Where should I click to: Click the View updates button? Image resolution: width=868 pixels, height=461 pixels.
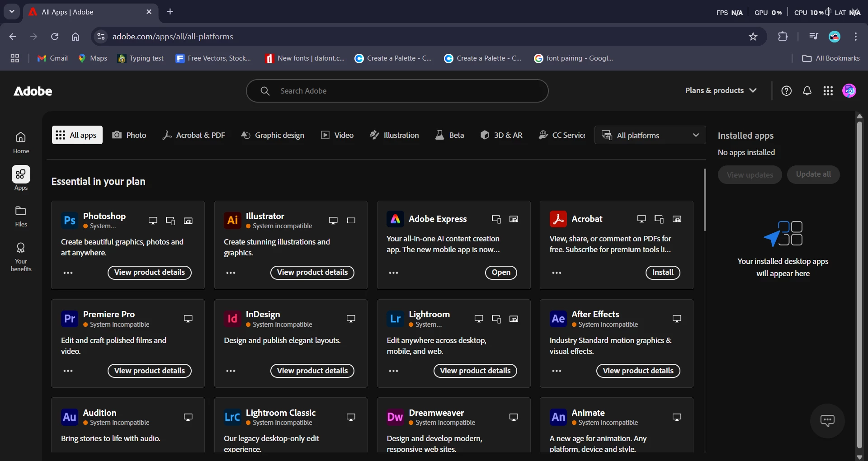coord(750,175)
